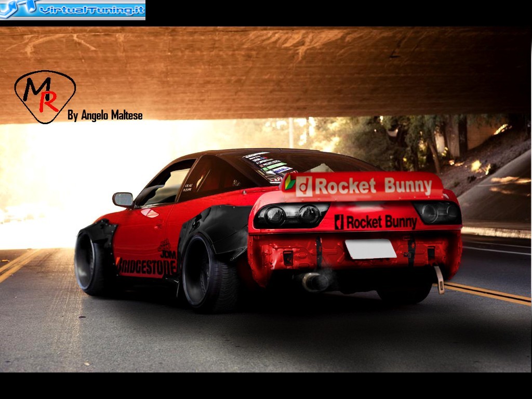The width and height of the screenshot is (532, 399).
Task: Click the MR signature emblem
Action: coord(45,97)
